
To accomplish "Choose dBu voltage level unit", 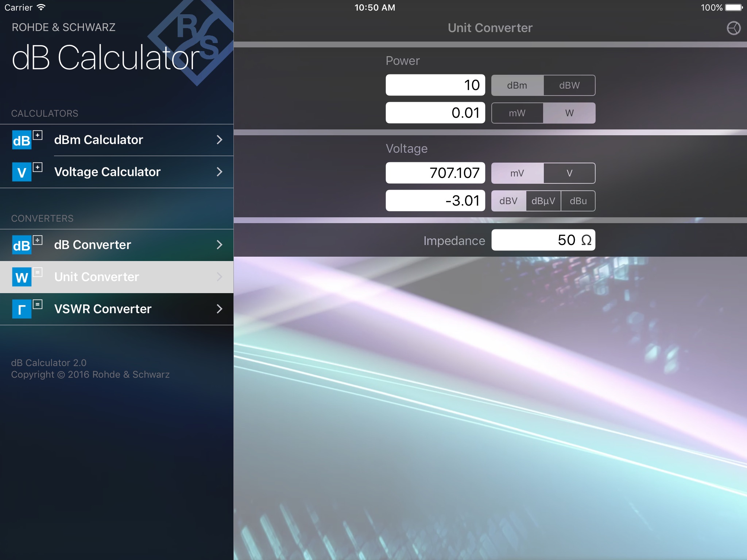I will pos(578,201).
